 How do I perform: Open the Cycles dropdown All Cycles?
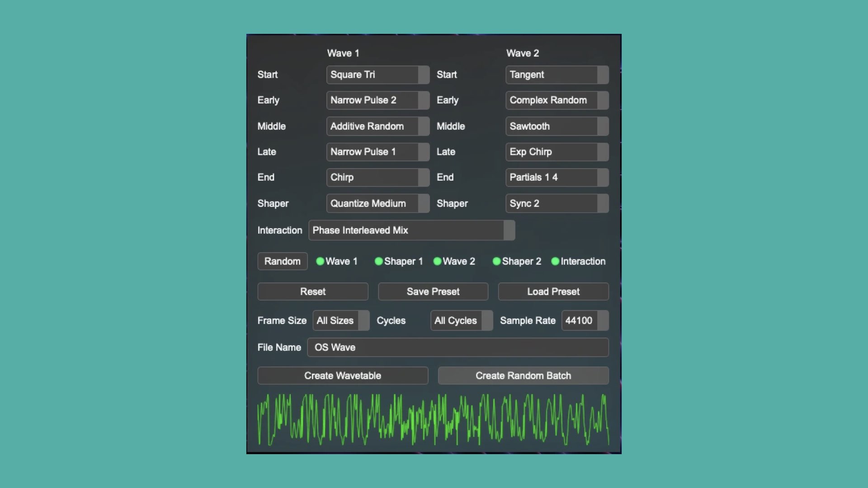[x=461, y=320]
